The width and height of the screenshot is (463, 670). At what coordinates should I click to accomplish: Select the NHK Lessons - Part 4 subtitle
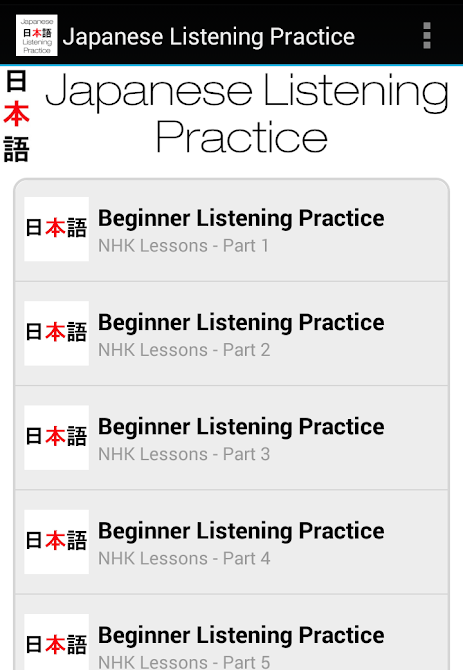coord(184,558)
